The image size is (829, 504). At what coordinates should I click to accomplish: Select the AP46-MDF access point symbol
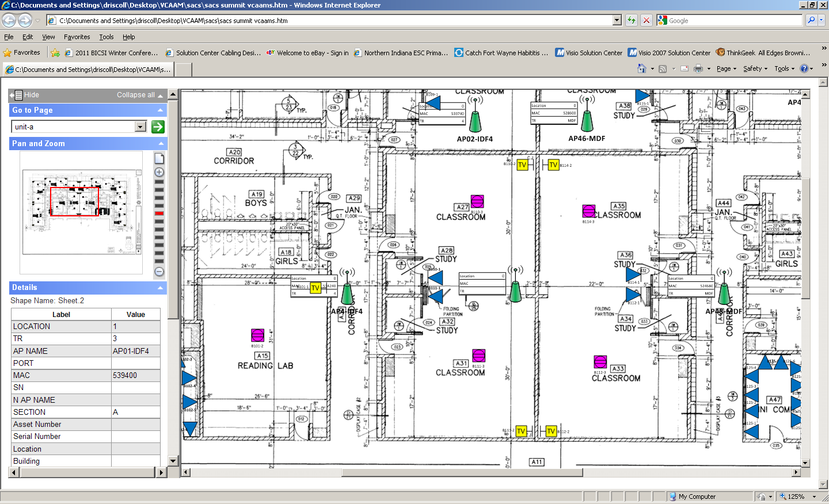tap(587, 114)
